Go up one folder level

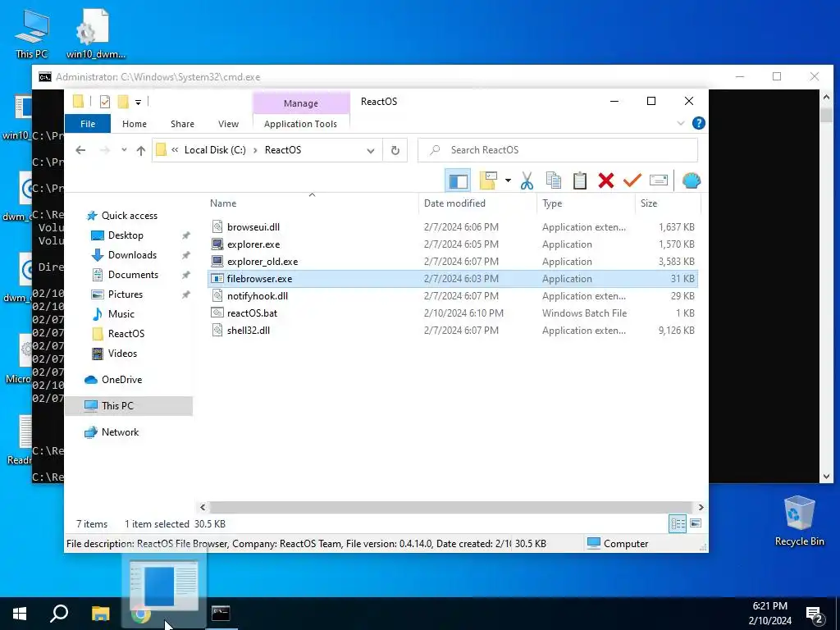click(x=141, y=151)
